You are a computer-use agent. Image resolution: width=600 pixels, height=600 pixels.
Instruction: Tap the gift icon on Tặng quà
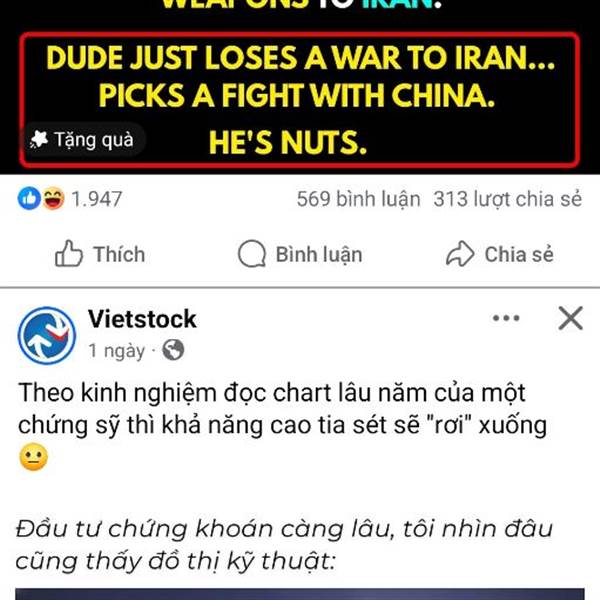point(39,139)
